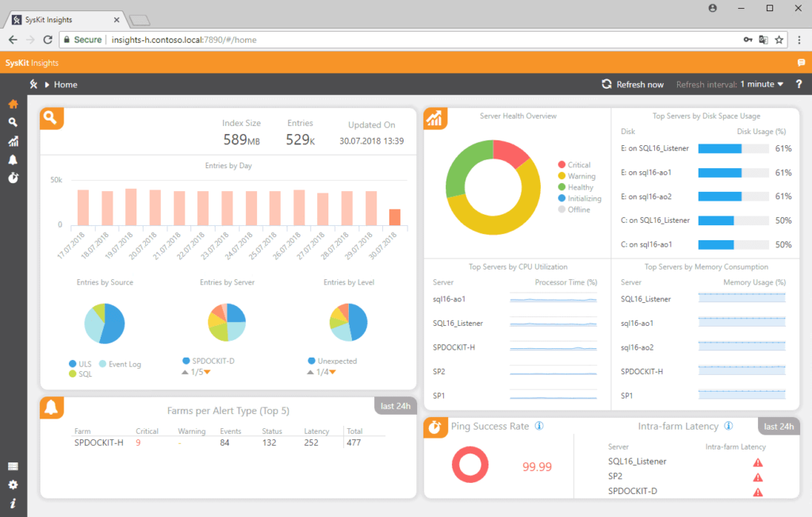Click disk usage bar for E: on SQL16_Listener
Viewport: 812px width, 517px height.
[733, 148]
